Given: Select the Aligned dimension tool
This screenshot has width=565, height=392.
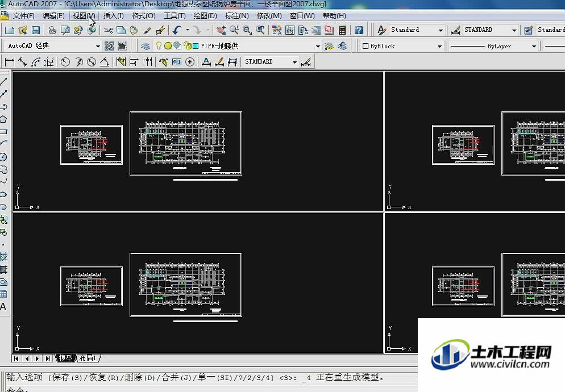Looking at the screenshot, I should (23, 62).
